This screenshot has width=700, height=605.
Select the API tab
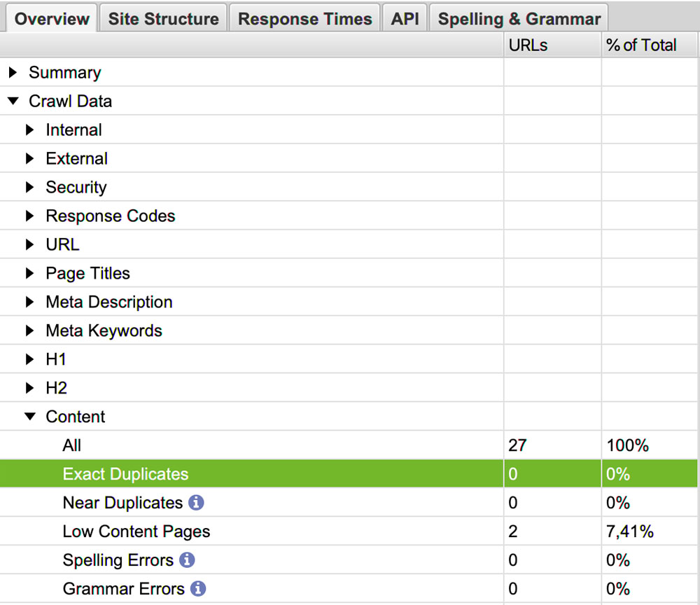point(405,19)
